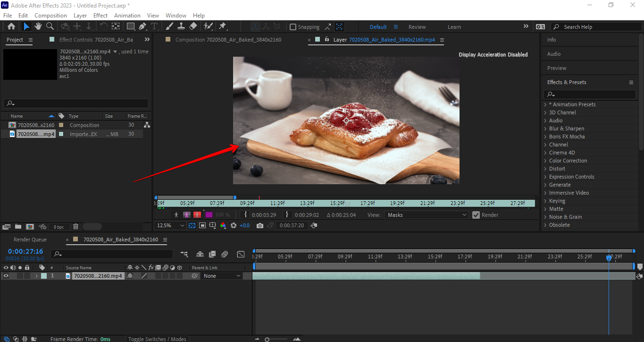This screenshot has height=342, width=644.
Task: Open the Show Channel and Color Management settings
Action: (223, 225)
